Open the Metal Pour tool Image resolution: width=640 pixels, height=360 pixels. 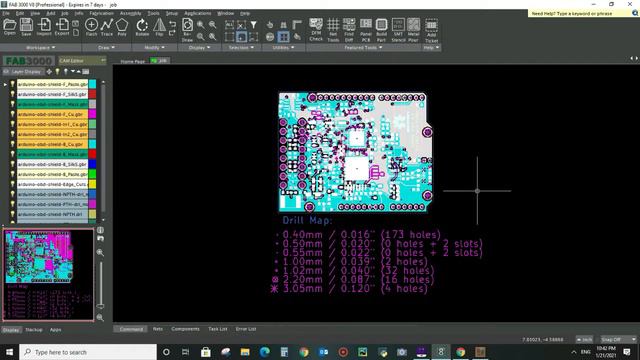click(413, 30)
